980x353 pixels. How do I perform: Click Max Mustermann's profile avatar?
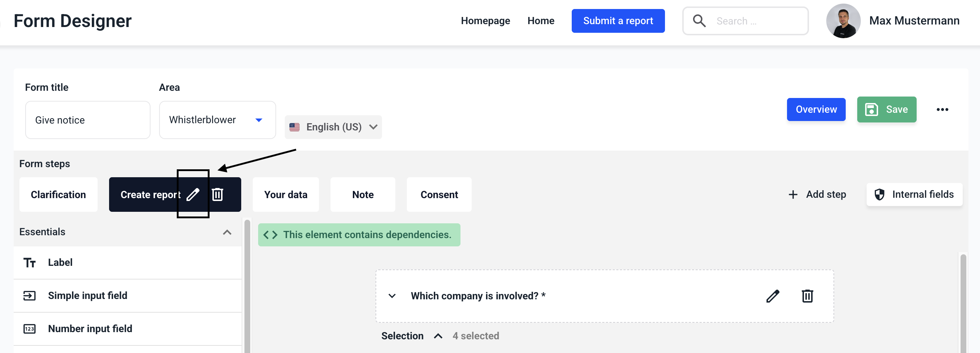tap(843, 21)
